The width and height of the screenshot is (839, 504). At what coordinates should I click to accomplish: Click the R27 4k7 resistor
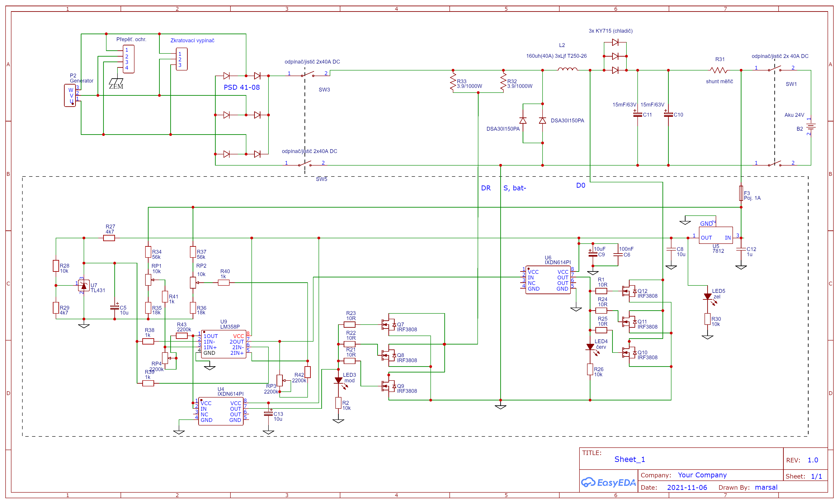[109, 238]
